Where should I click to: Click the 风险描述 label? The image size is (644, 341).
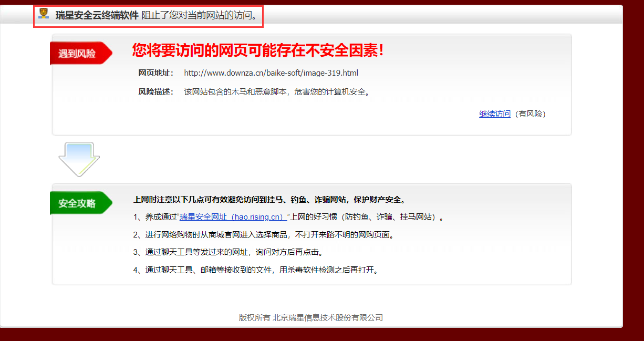coord(155,92)
